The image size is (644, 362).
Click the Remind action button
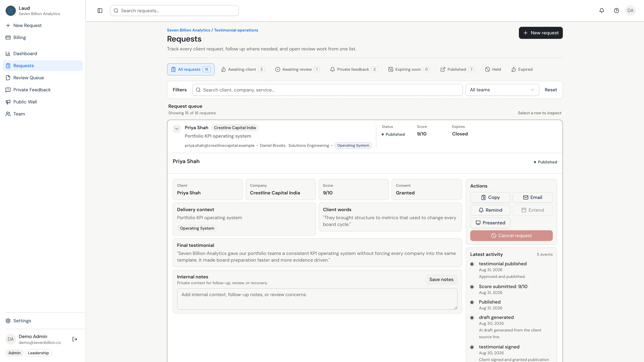pyautogui.click(x=490, y=210)
